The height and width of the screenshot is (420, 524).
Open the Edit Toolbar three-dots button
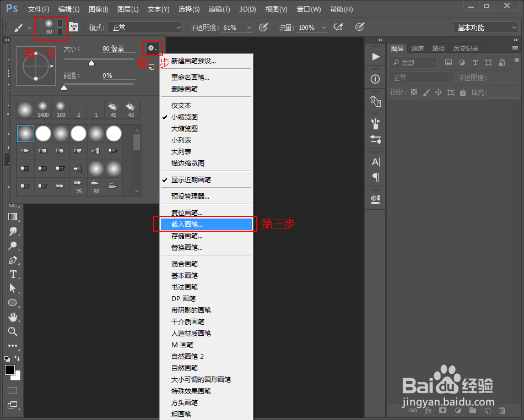(x=13, y=346)
